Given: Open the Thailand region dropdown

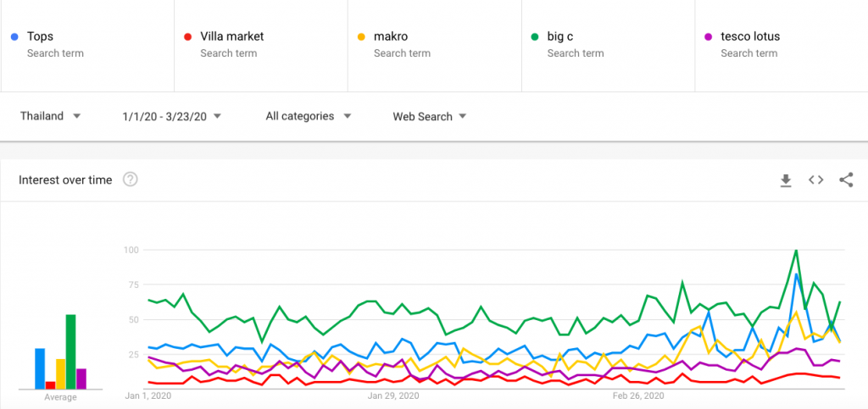Looking at the screenshot, I should [50, 116].
